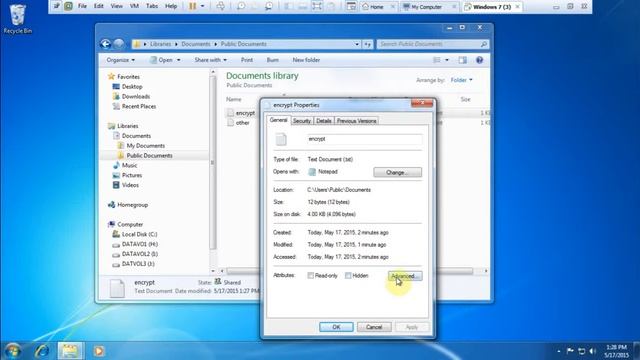Expand the view options dropdown arrow
Viewport: 640px width, 360px height.
(447, 60)
